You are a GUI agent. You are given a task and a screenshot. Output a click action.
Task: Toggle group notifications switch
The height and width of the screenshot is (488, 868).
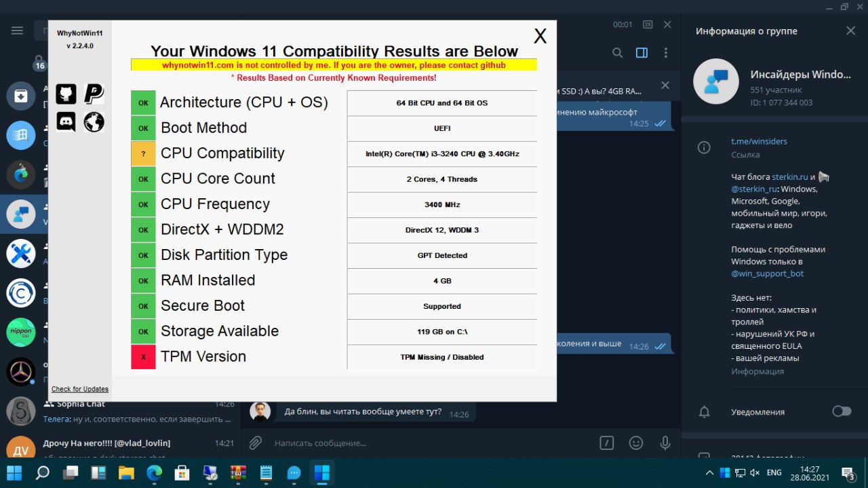[842, 411]
